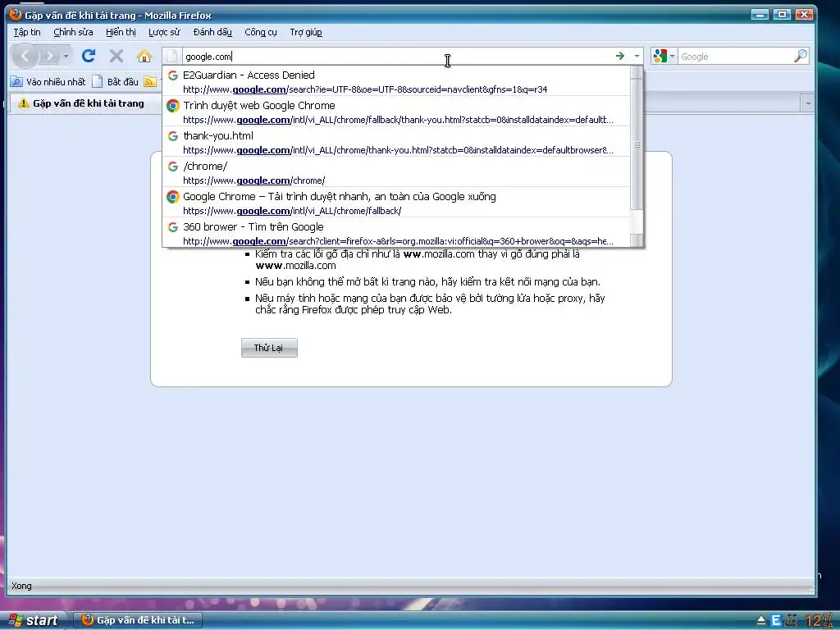
Task: Click the Xong status bar text
Action: click(21, 586)
